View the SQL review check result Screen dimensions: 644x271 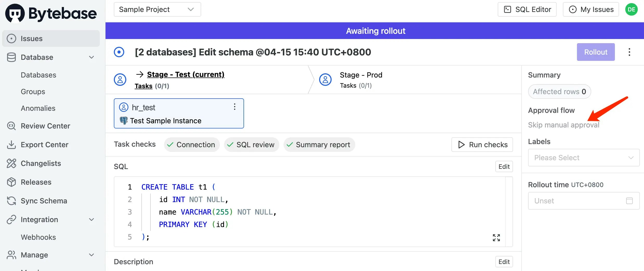(252, 145)
